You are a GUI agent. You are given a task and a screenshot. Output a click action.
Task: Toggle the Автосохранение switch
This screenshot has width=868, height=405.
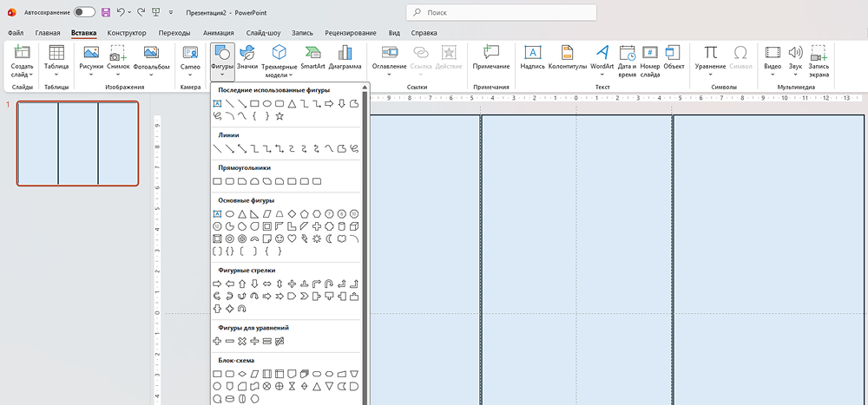pos(84,11)
